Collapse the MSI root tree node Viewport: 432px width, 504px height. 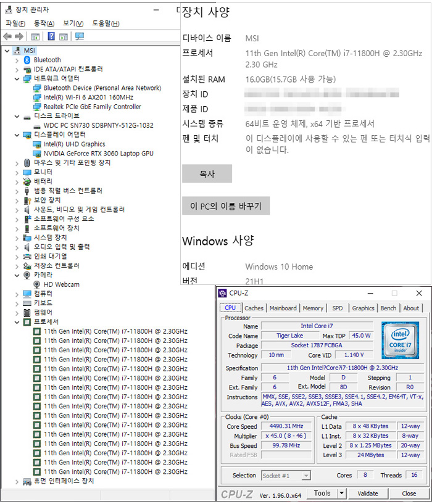tap(7, 51)
